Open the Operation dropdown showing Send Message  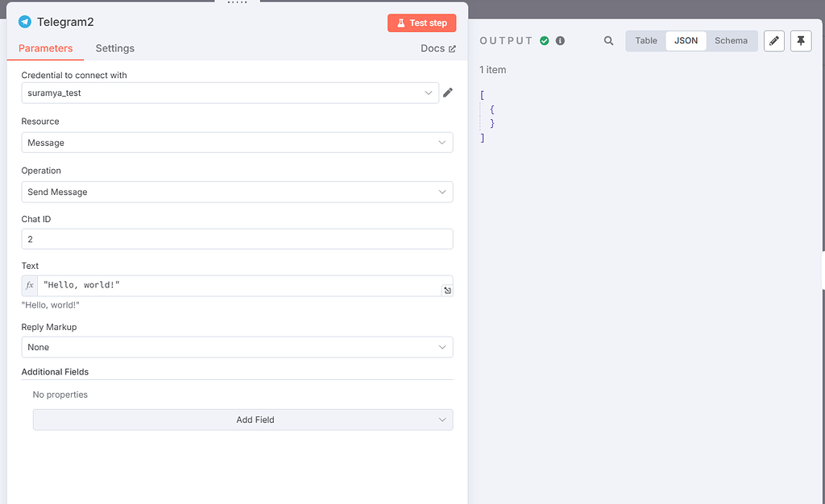237,192
